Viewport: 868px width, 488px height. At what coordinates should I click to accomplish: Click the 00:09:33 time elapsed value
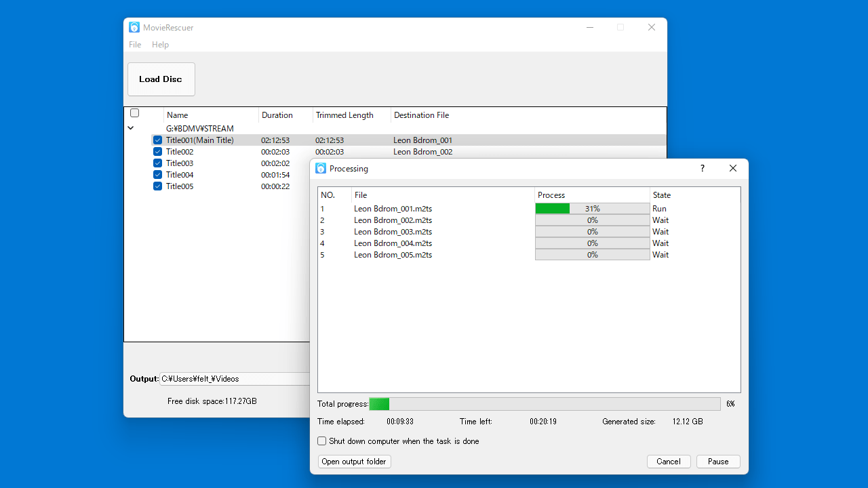pos(400,422)
